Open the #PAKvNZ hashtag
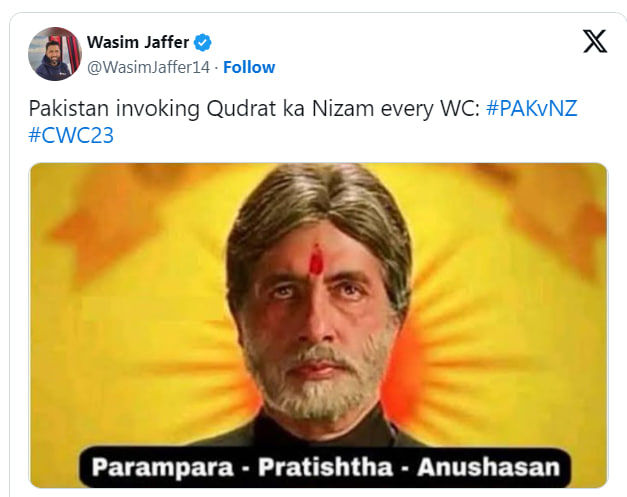 pyautogui.click(x=532, y=108)
